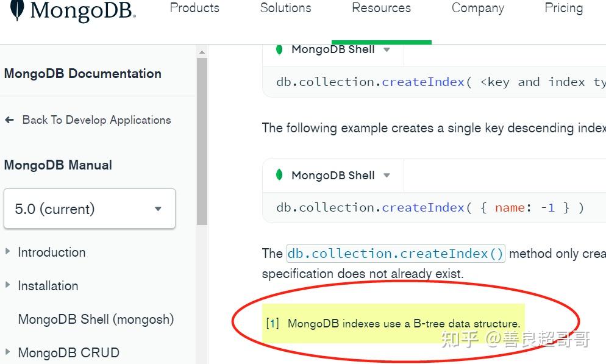Click the leaf icon on second shell example

click(279, 175)
